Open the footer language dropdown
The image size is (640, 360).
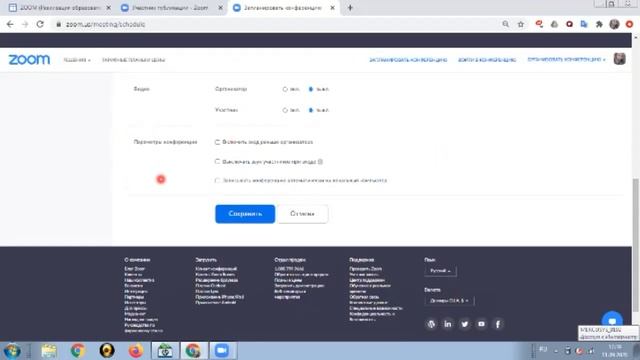[440, 271]
